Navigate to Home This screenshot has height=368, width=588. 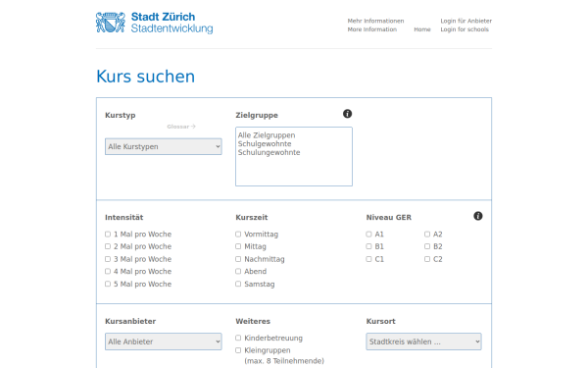coord(422,29)
